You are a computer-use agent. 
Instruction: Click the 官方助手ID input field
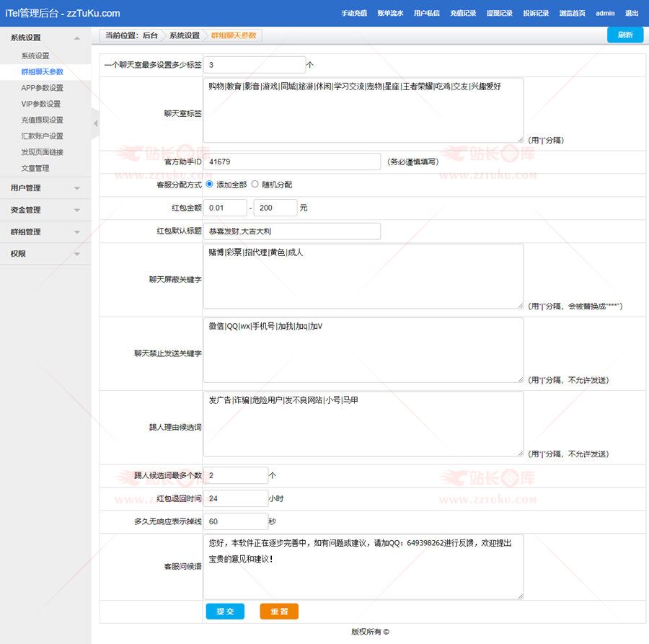[x=292, y=162]
